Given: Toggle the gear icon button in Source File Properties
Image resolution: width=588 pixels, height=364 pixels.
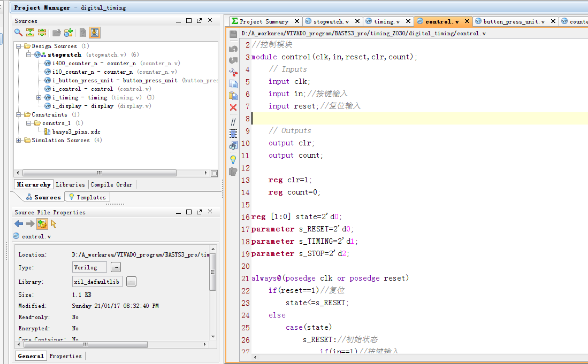Looking at the screenshot, I should pos(42,224).
